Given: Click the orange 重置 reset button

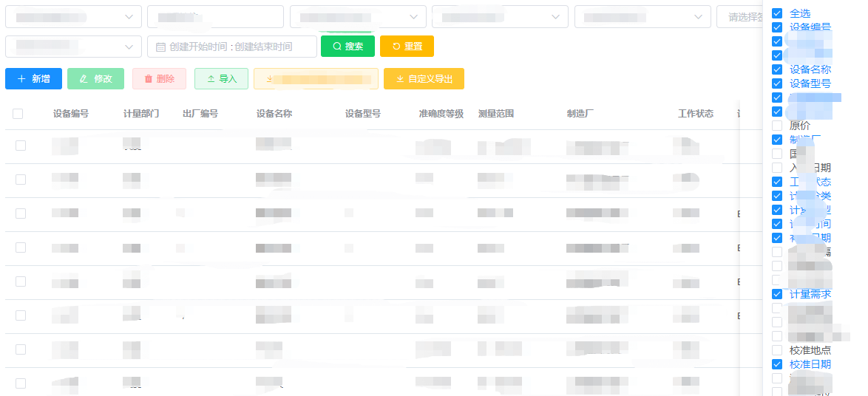Looking at the screenshot, I should click(407, 47).
